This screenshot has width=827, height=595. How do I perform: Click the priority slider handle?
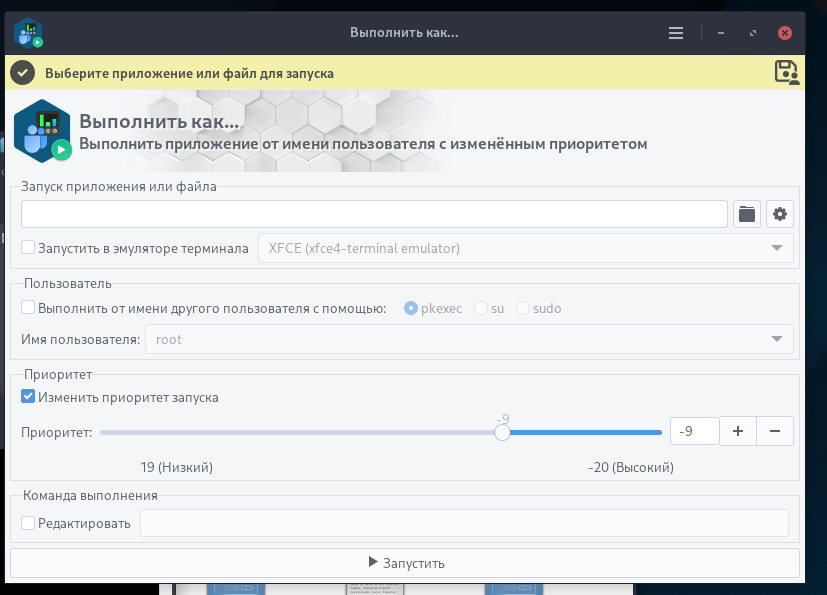[502, 433]
